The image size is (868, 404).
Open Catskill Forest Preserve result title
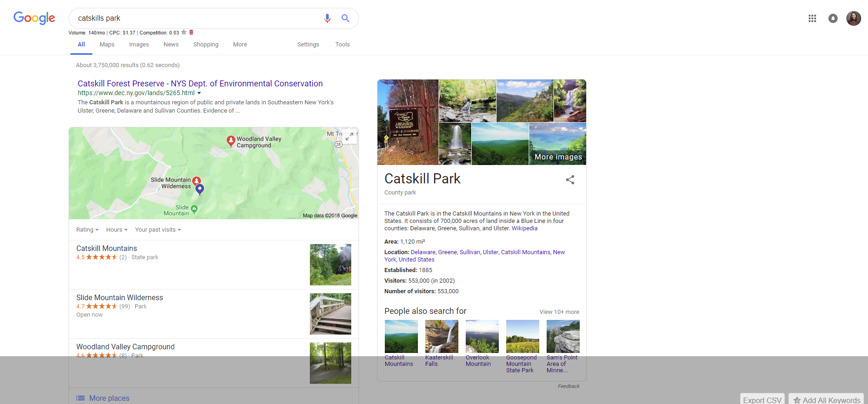coord(200,84)
